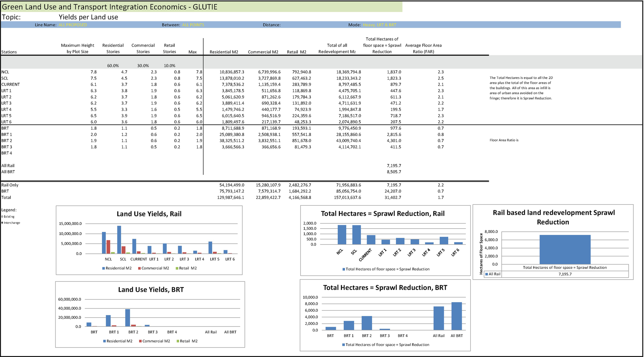The width and height of the screenshot is (644, 357).
Task: Click the grand total value '157,013,637.6'
Action: [347, 197]
